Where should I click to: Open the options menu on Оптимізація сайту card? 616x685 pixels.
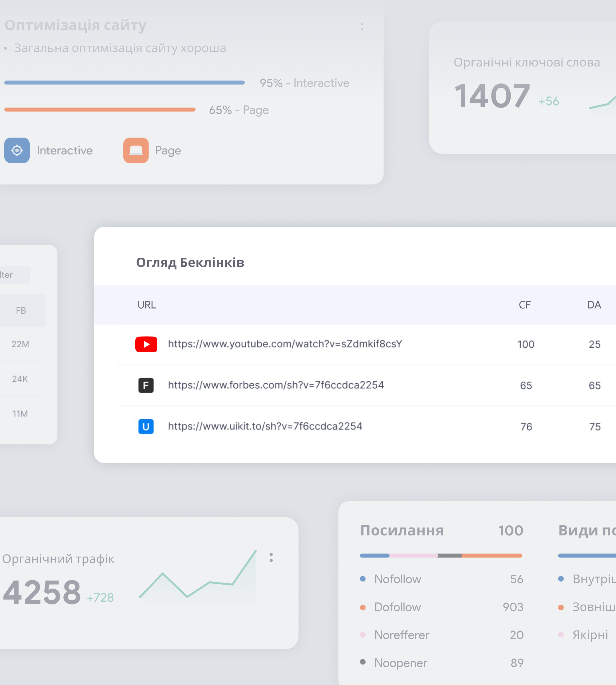click(x=362, y=27)
